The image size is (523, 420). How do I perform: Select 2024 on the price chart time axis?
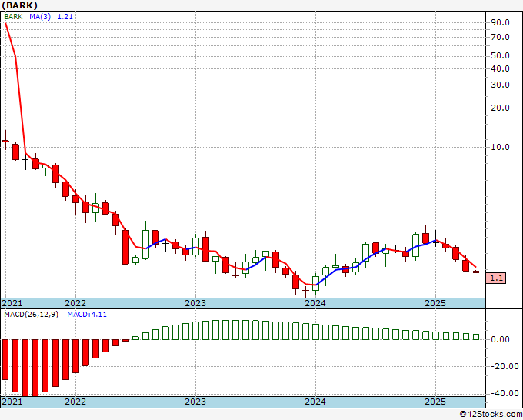coord(315,303)
